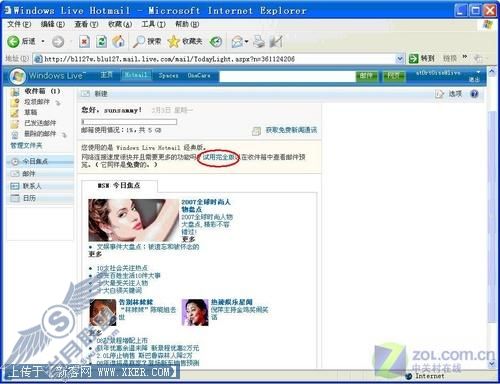Go to home page house icon

pyautogui.click(x=118, y=41)
